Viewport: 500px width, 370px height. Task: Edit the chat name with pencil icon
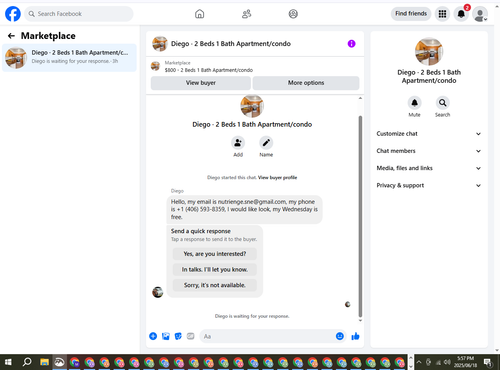(x=266, y=143)
